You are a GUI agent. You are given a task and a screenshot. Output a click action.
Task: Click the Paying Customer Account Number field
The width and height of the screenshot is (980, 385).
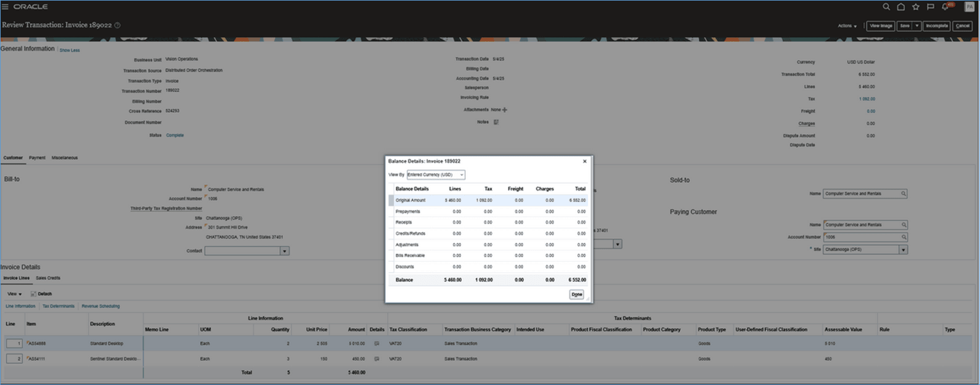click(x=862, y=237)
